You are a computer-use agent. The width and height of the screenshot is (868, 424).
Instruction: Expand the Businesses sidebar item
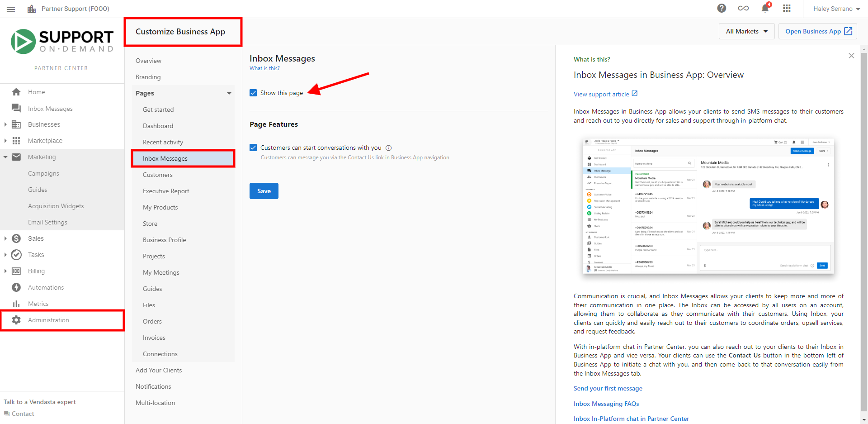click(x=5, y=124)
